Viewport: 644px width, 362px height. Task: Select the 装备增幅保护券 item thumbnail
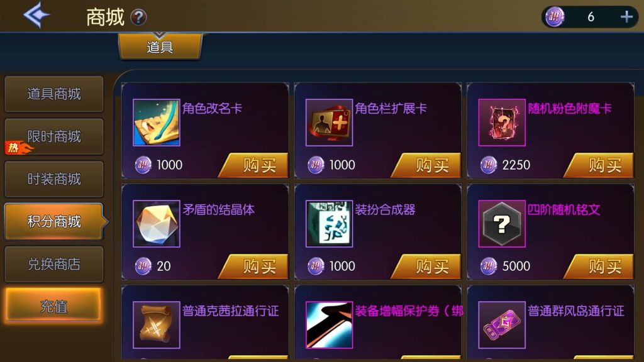[x=329, y=325]
